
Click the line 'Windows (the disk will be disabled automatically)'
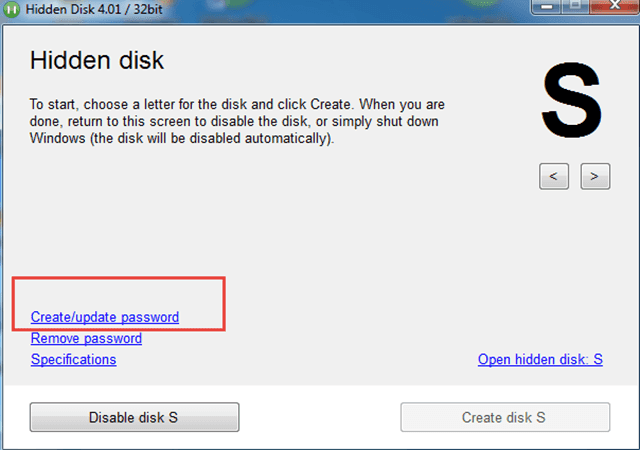pos(182,138)
